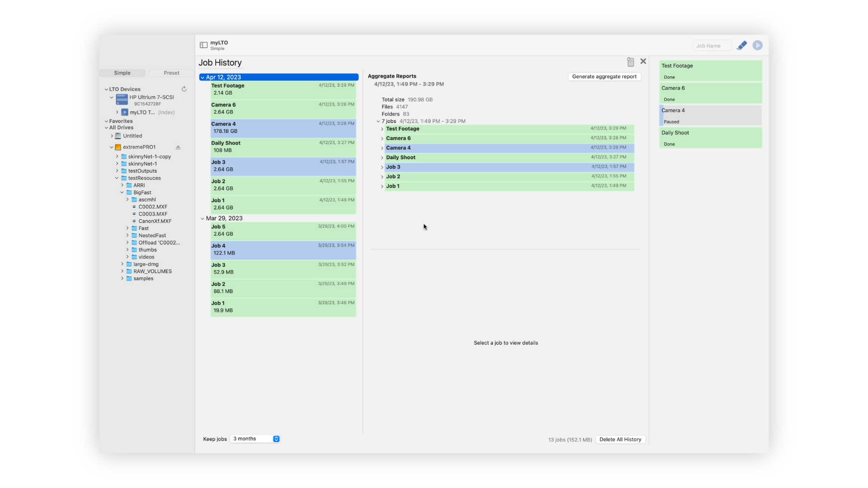Start the job using the blue play icon
This screenshot has width=868, height=488.
758,45
